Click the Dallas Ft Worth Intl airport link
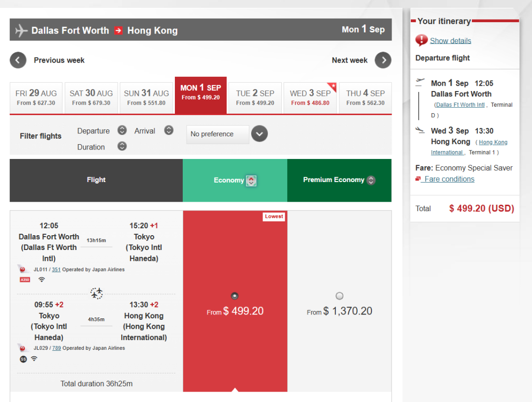The image size is (532, 402). click(x=460, y=105)
